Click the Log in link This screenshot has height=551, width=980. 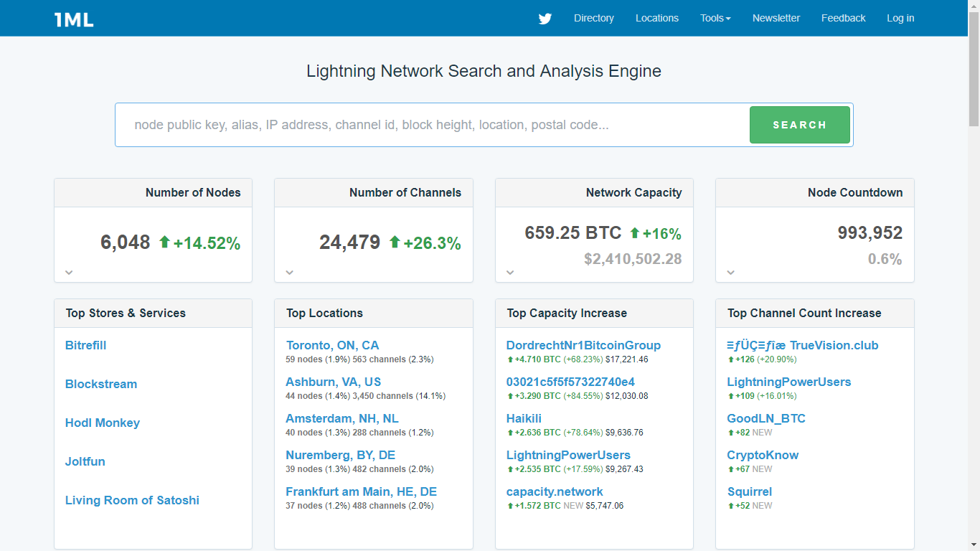(900, 18)
